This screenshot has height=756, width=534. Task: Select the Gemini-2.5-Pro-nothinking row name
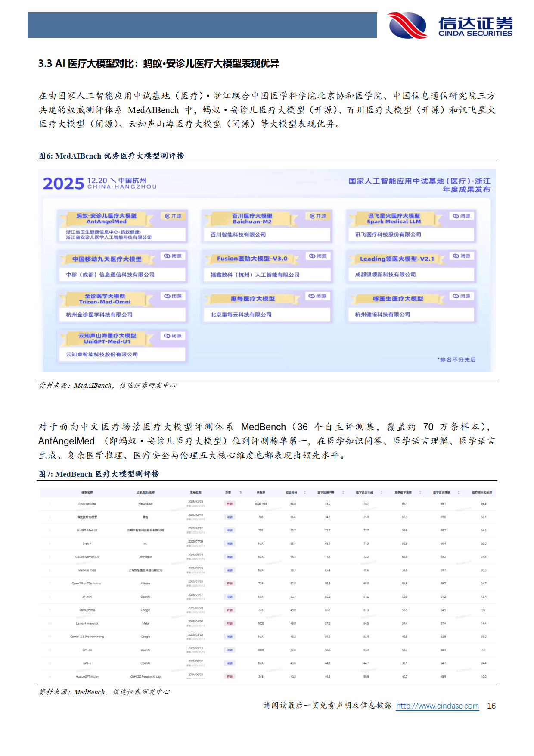click(x=87, y=637)
